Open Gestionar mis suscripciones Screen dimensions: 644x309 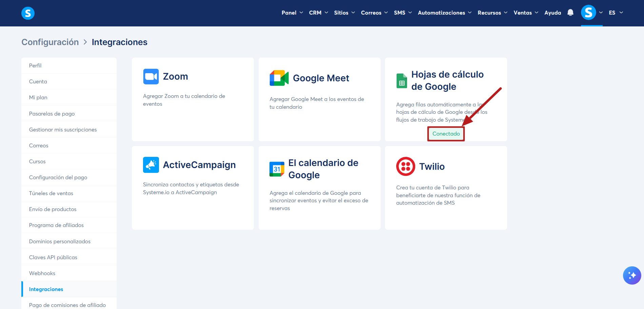point(69,129)
